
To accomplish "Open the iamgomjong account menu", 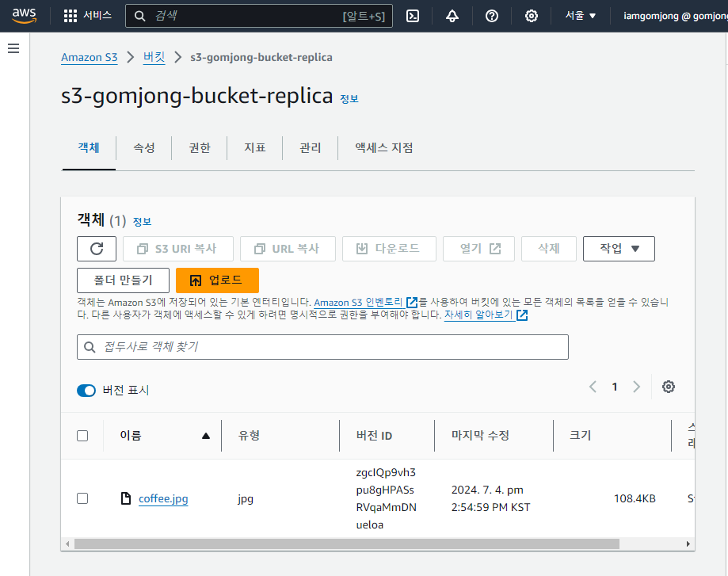I will tap(675, 16).
